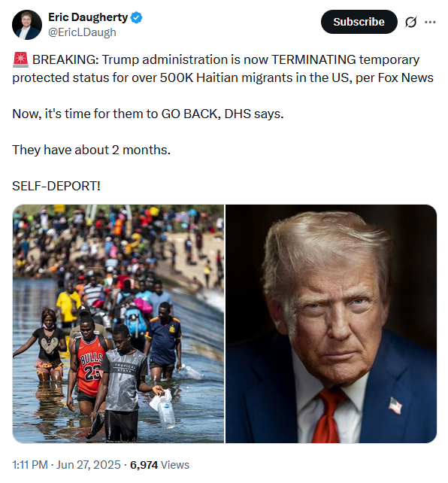Viewport: 448px width, 483px height.
Task: View the 6,974 Views count
Action: coord(159,465)
